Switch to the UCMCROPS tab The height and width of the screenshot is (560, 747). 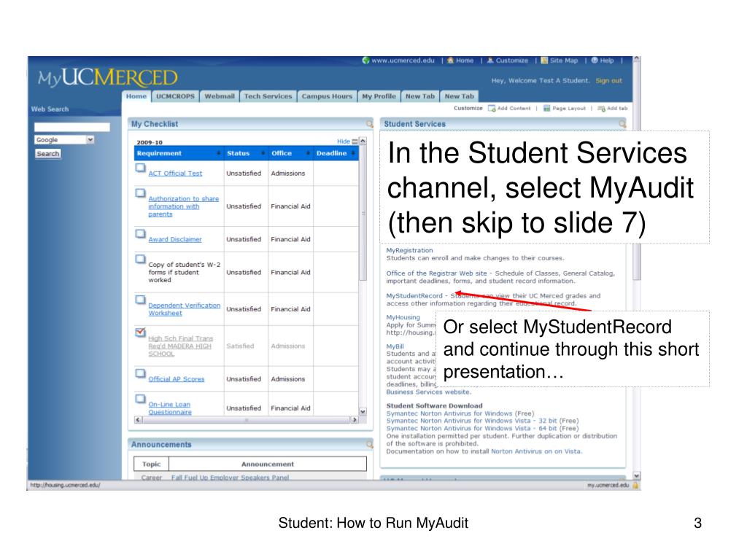point(175,96)
